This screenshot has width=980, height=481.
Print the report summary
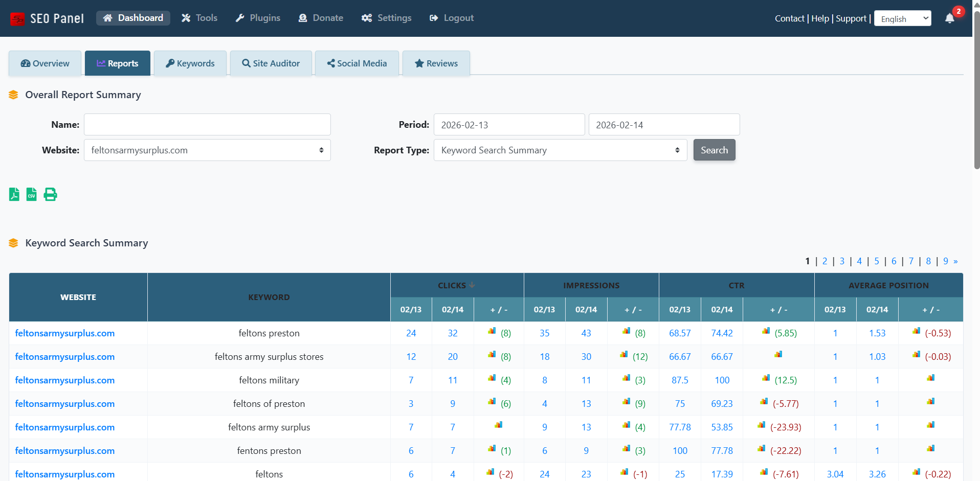[50, 194]
